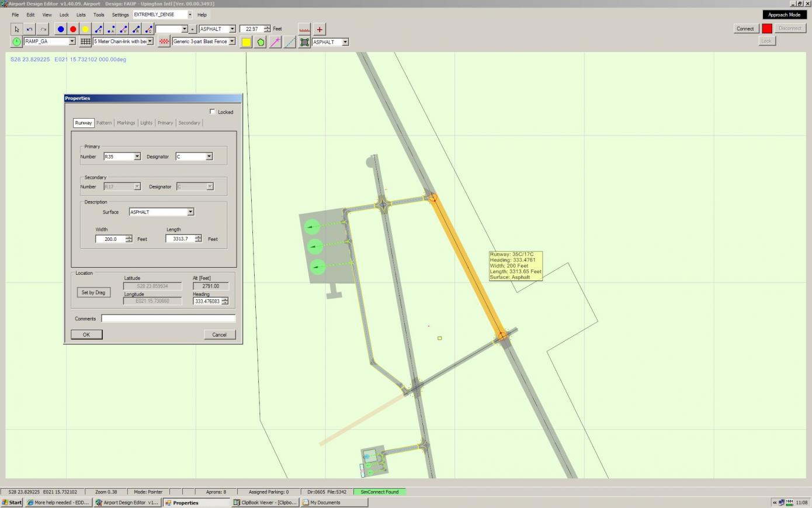Click into the Comments text field
The image size is (812, 508).
point(168,319)
